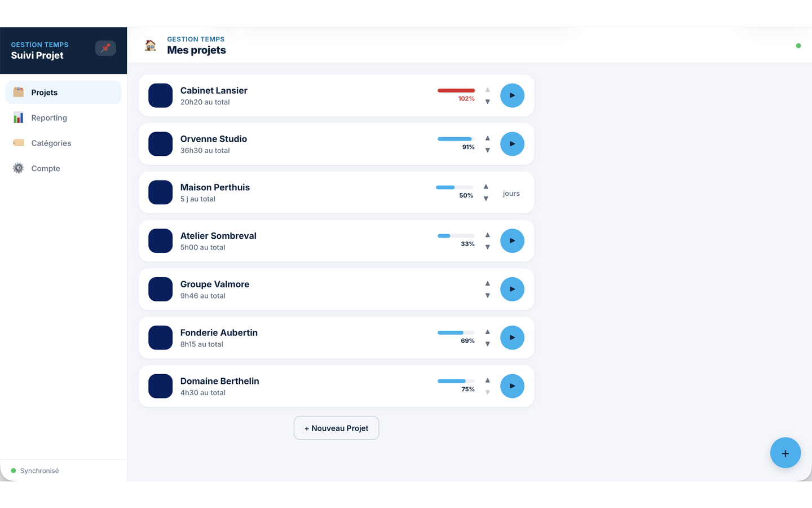Click the jours label in Maison Perthuis
The width and height of the screenshot is (812, 508).
pyautogui.click(x=511, y=194)
